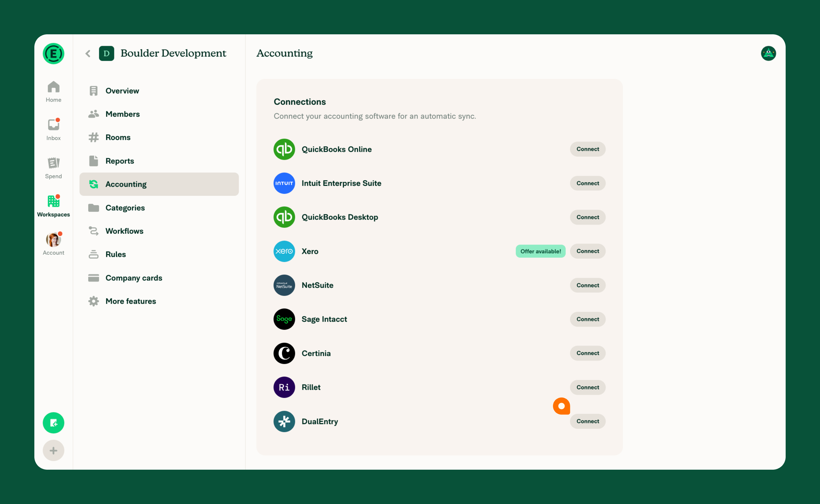Click the Sage Intacct logo
The width and height of the screenshot is (820, 504).
click(x=284, y=319)
